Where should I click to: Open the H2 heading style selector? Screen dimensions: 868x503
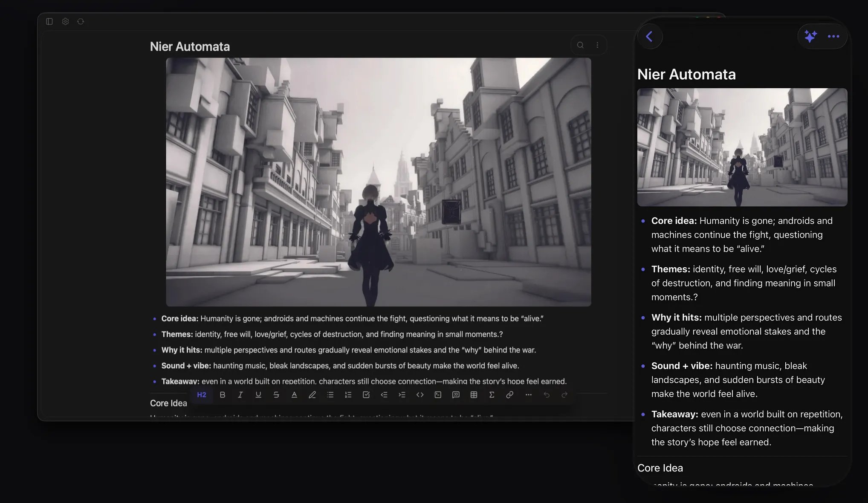coord(202,395)
